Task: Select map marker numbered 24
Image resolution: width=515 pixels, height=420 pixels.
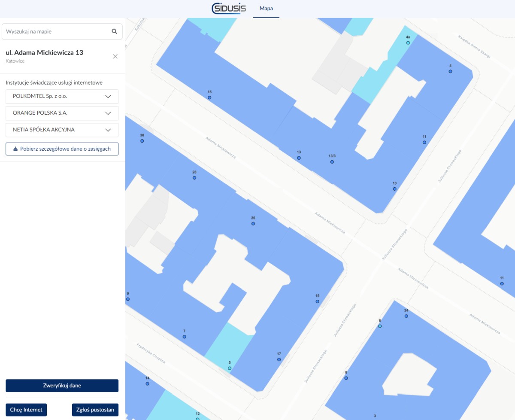Action: click(406, 316)
